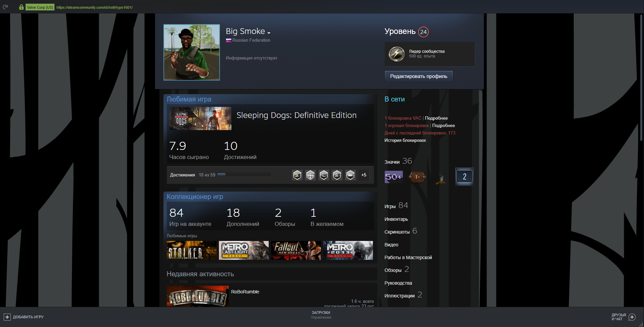Click the Russian Federation flag icon

point(228,40)
